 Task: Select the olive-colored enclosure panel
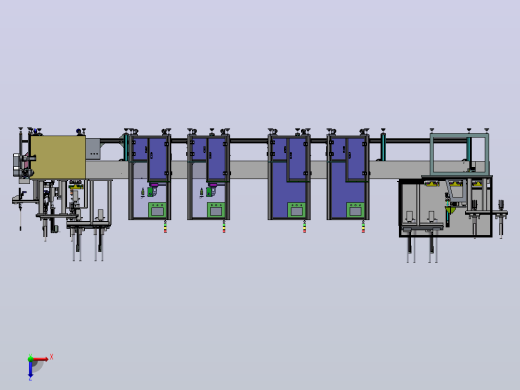pyautogui.click(x=58, y=157)
